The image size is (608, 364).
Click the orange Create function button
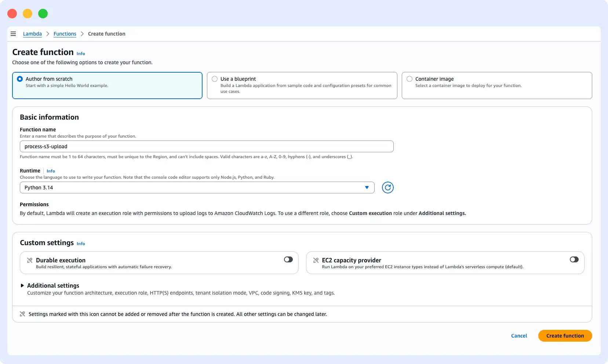565,336
